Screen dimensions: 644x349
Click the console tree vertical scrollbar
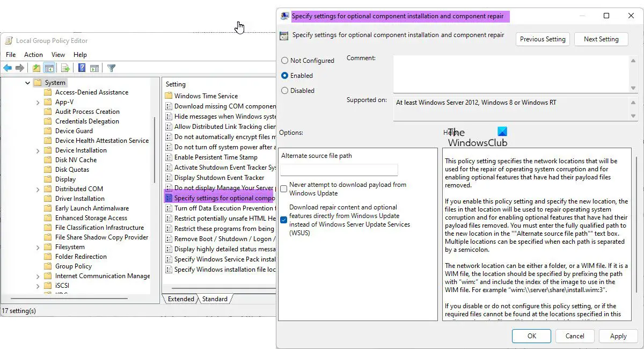(x=155, y=150)
